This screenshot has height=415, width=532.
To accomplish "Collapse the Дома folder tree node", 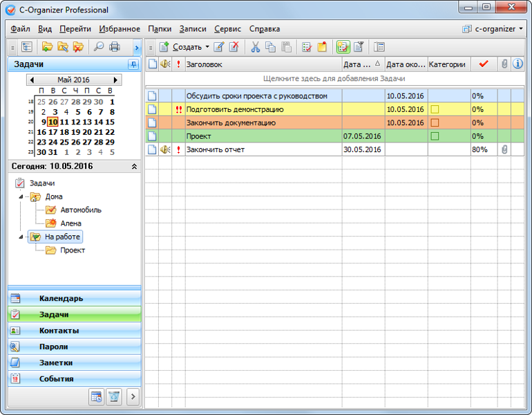I will pos(21,196).
